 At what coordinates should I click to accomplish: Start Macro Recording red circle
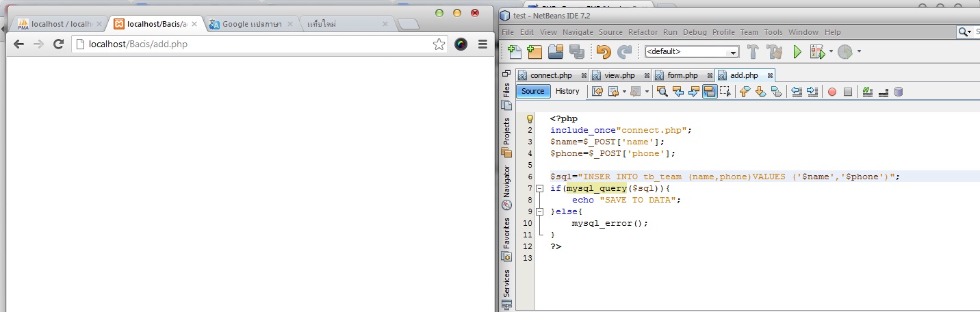[832, 92]
